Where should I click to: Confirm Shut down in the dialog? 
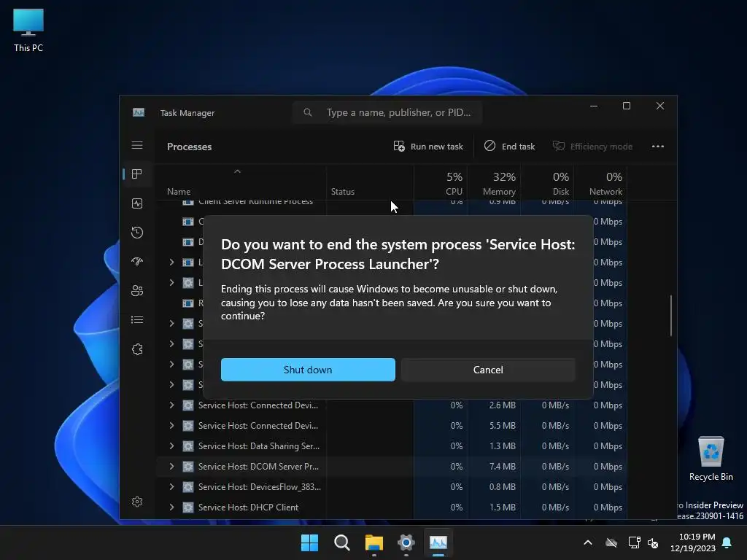pyautogui.click(x=308, y=370)
